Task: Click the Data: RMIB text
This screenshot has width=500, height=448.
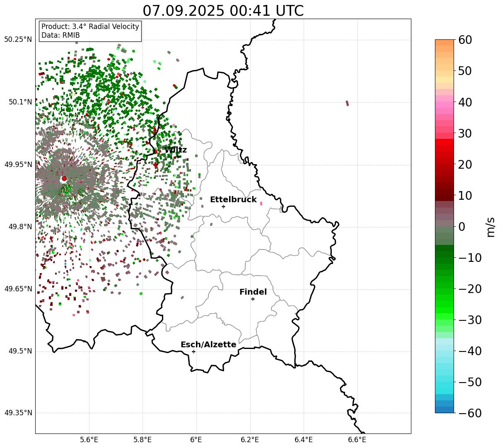Action: coord(60,36)
